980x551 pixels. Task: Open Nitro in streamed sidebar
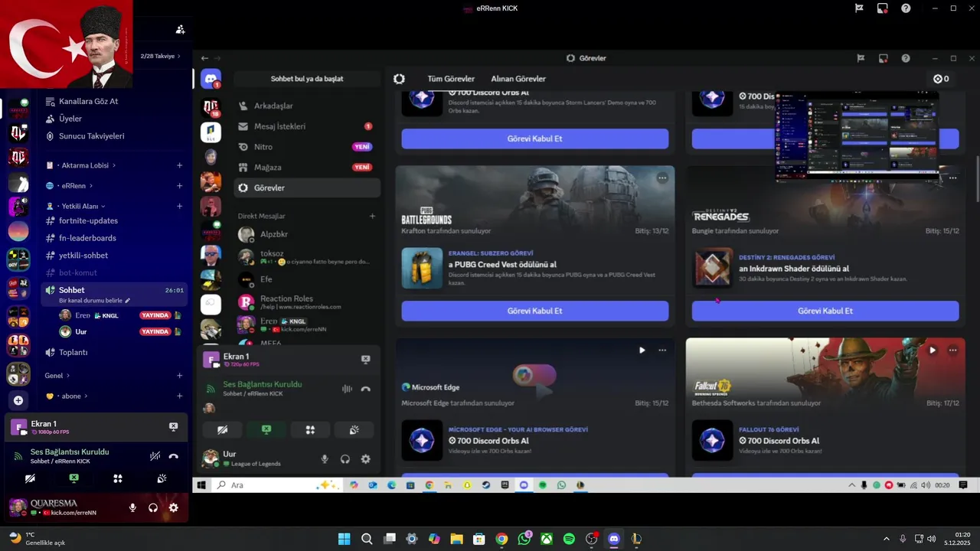point(307,147)
